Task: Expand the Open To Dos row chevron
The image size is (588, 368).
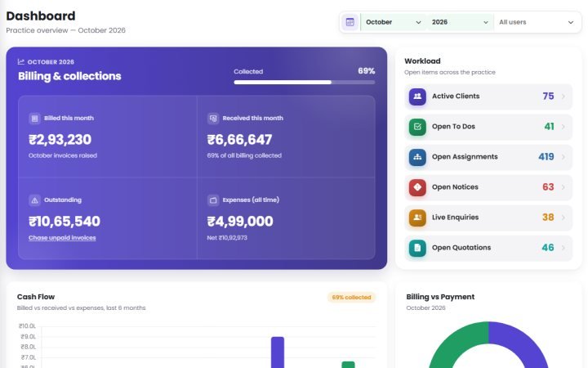Action: pyautogui.click(x=563, y=127)
